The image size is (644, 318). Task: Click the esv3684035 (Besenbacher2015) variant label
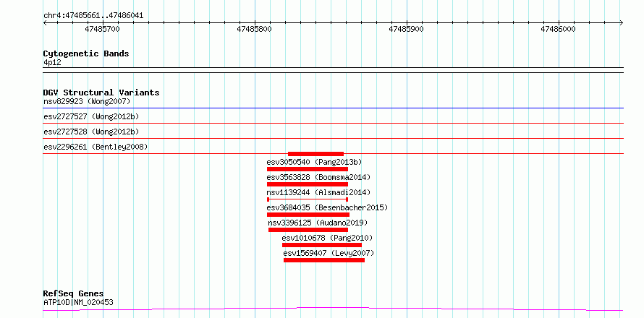point(327,207)
